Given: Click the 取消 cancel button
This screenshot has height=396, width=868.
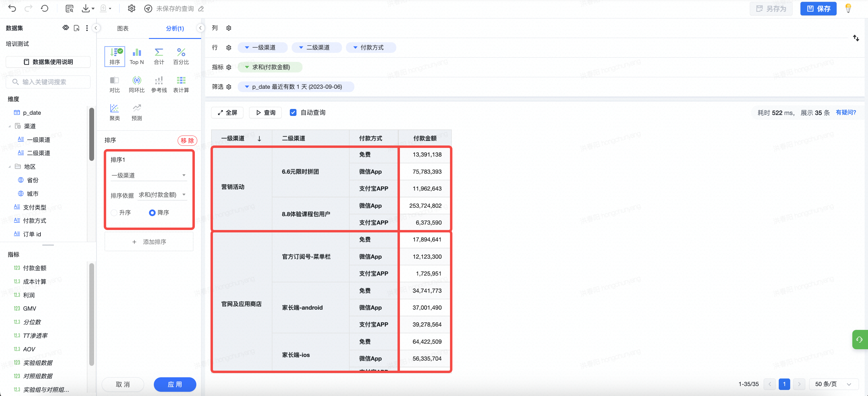Looking at the screenshot, I should point(123,384).
